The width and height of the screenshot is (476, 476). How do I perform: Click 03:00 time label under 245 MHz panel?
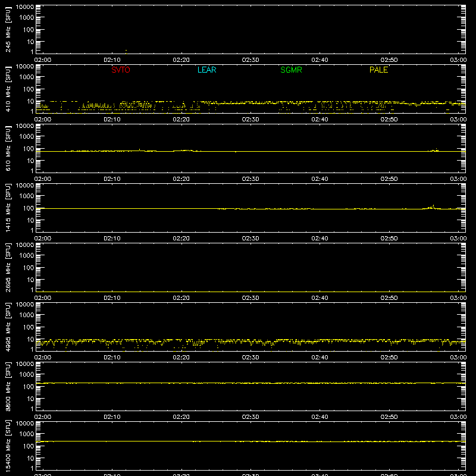tap(458, 60)
